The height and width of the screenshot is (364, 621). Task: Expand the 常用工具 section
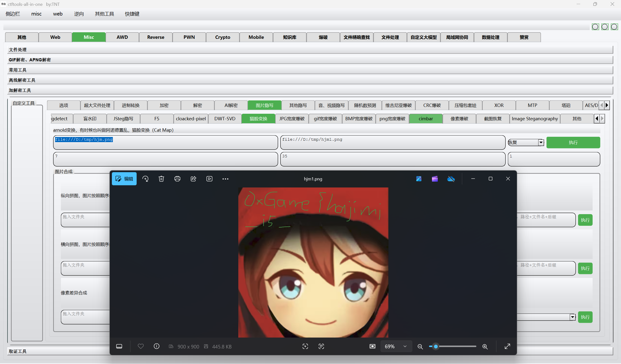[x=310, y=70]
